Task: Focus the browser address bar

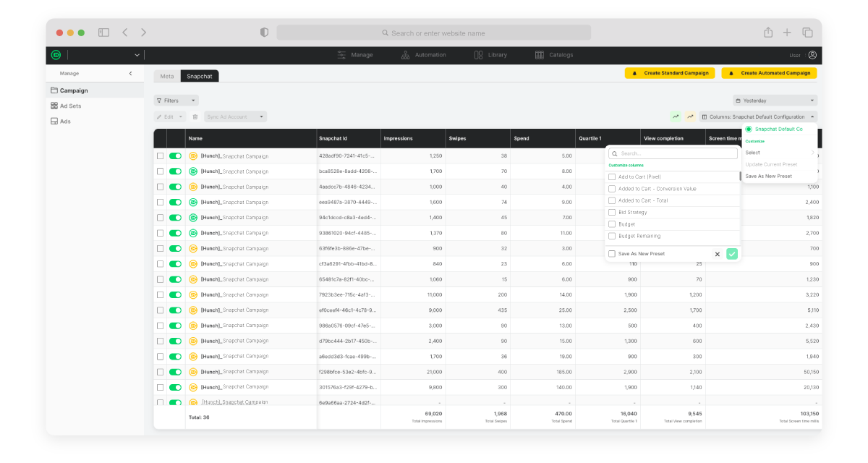Action: coord(434,33)
